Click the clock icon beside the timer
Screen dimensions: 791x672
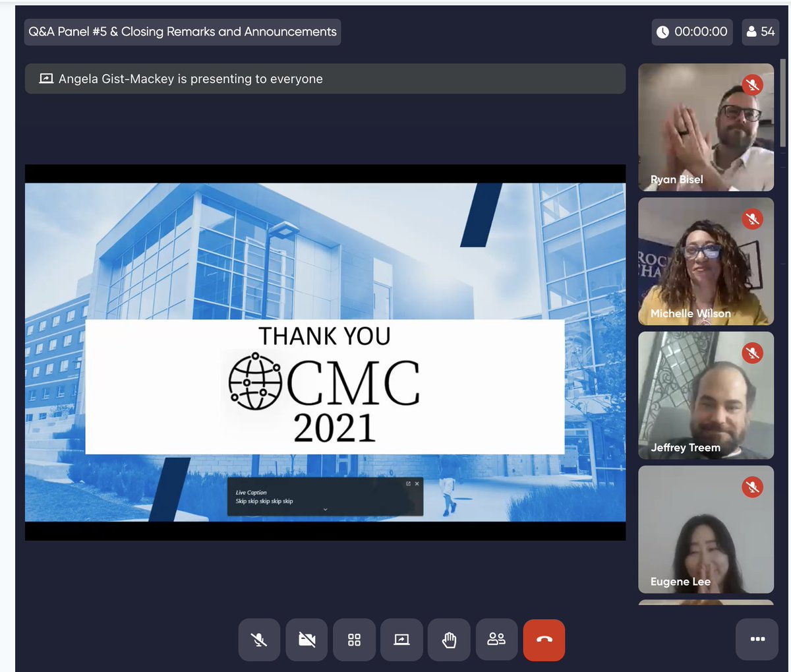[663, 32]
